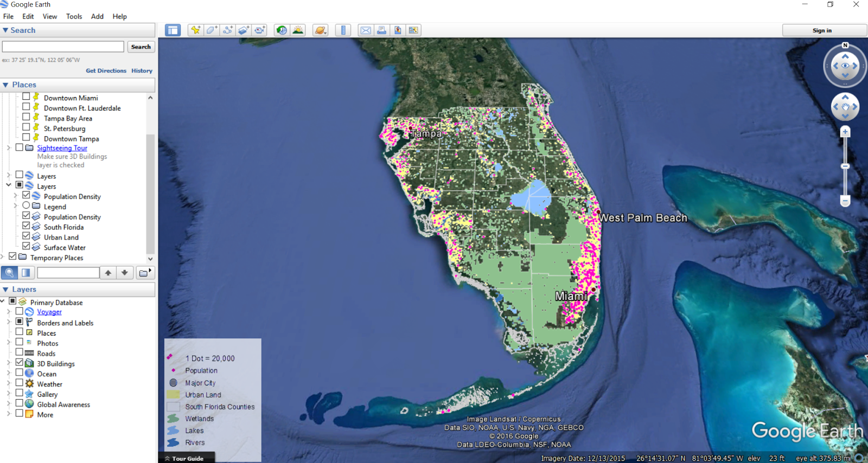Image resolution: width=868 pixels, height=463 pixels.
Task: Uncheck the Surface Water layer
Action: (26, 247)
